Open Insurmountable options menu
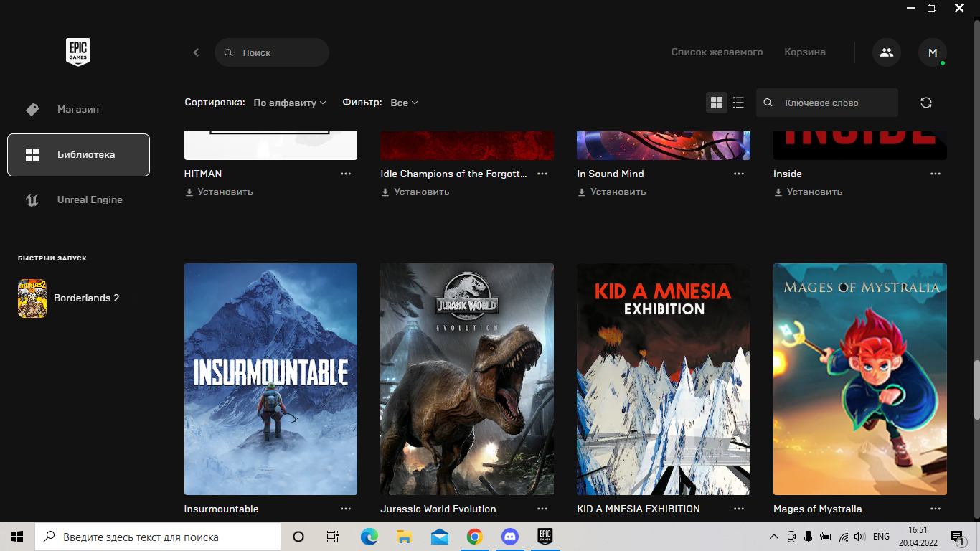Screen dimensions: 980x551 tap(346, 509)
